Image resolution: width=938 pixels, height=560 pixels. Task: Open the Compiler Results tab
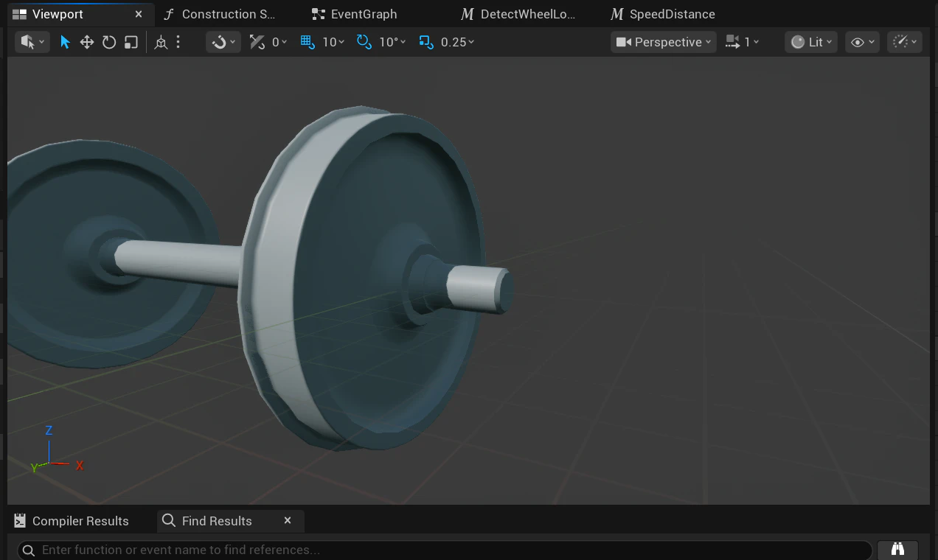pyautogui.click(x=80, y=521)
